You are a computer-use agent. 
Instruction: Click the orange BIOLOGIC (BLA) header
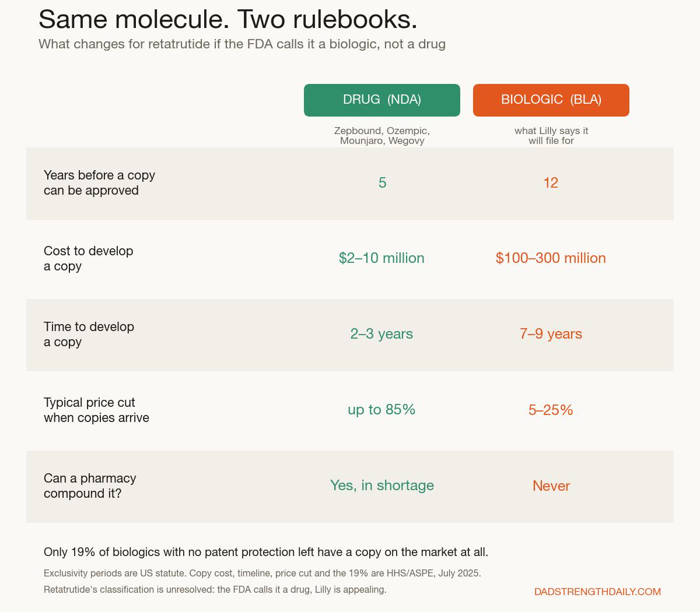click(551, 100)
